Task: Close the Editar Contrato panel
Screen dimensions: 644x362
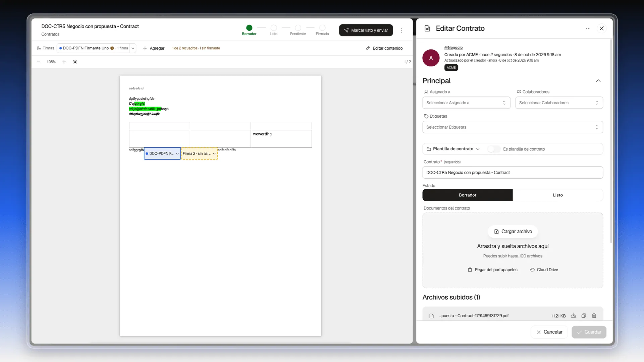Action: (x=602, y=28)
